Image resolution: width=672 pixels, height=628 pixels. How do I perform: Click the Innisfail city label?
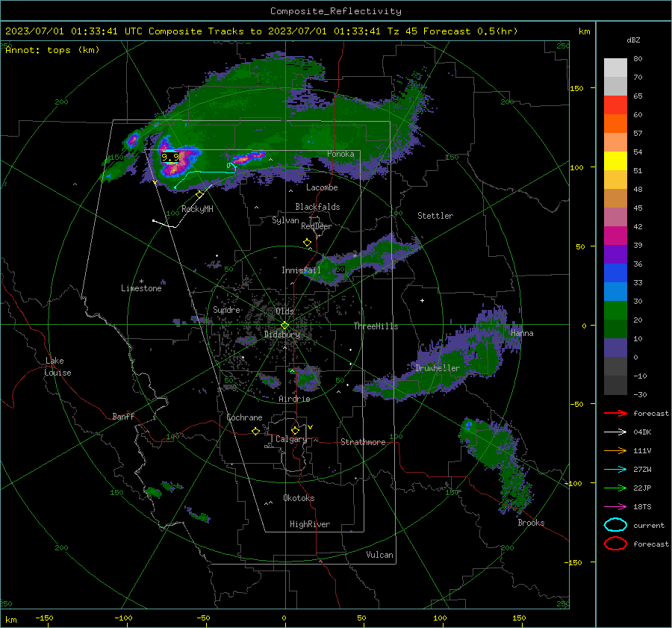(x=301, y=270)
